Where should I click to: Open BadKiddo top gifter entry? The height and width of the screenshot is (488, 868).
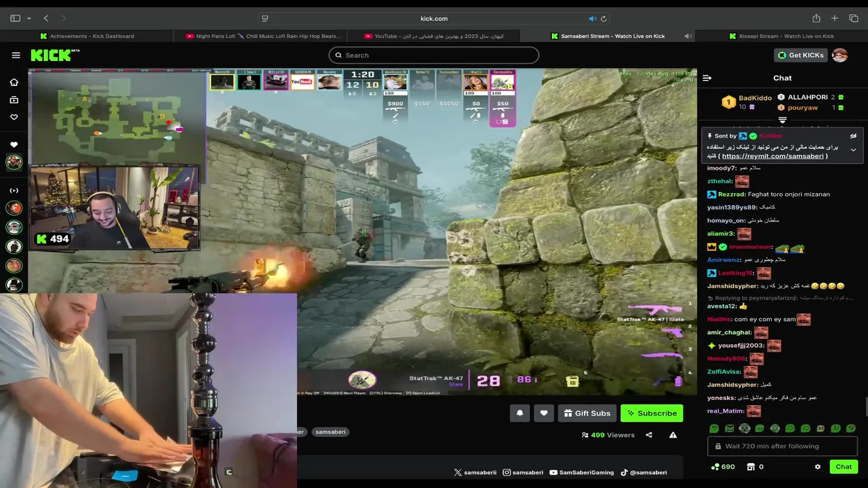(x=747, y=102)
